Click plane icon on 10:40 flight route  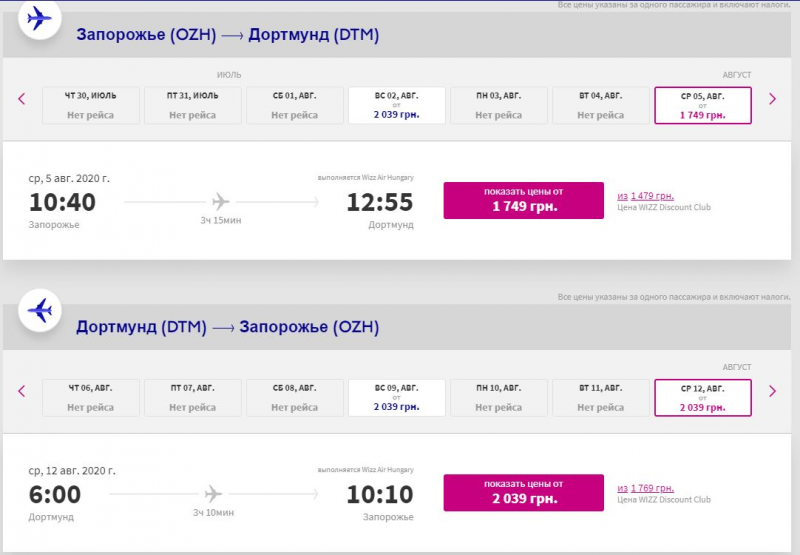point(220,201)
